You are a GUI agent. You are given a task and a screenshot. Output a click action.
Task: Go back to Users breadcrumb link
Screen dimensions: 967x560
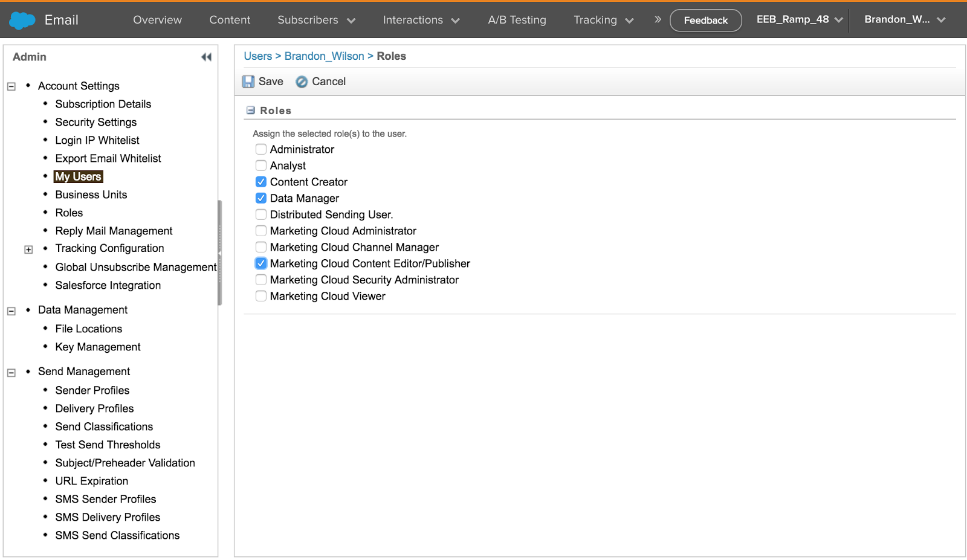tap(258, 56)
